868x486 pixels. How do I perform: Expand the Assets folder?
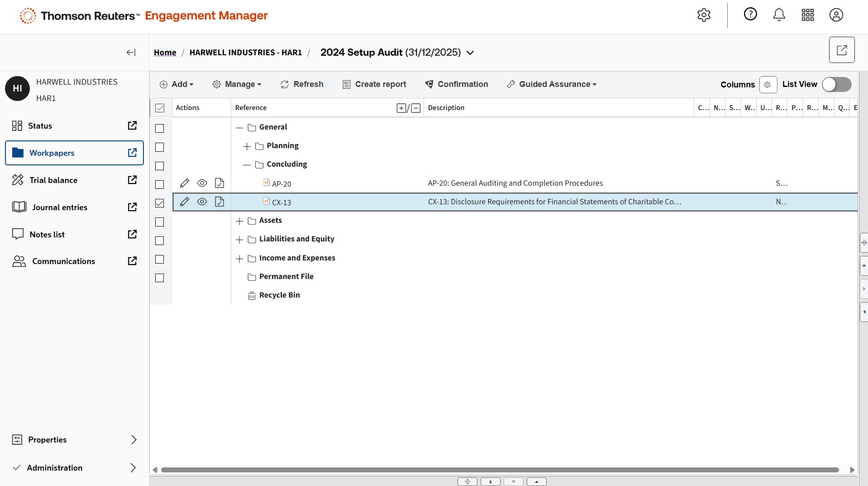[239, 221]
